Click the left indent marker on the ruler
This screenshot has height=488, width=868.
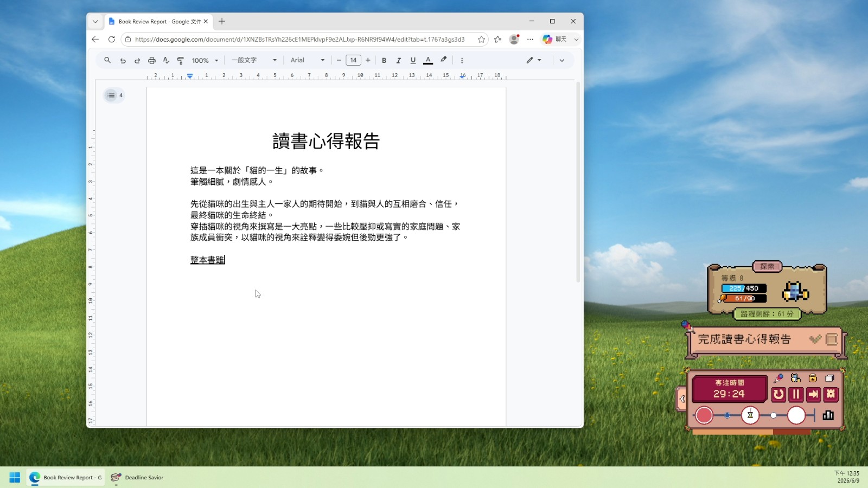189,76
